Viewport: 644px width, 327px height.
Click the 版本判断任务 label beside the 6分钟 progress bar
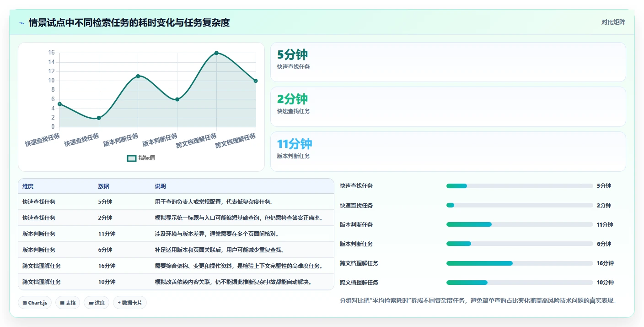point(356,244)
